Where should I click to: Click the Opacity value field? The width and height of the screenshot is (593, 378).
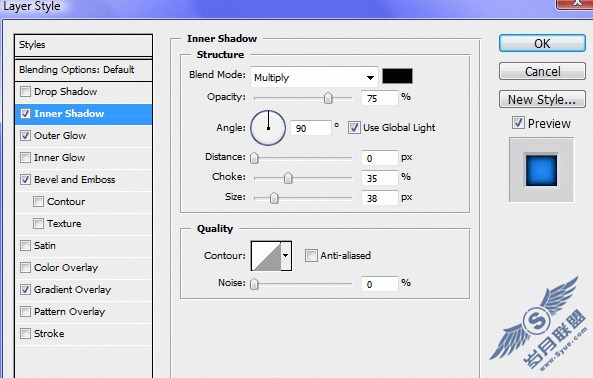[x=380, y=98]
